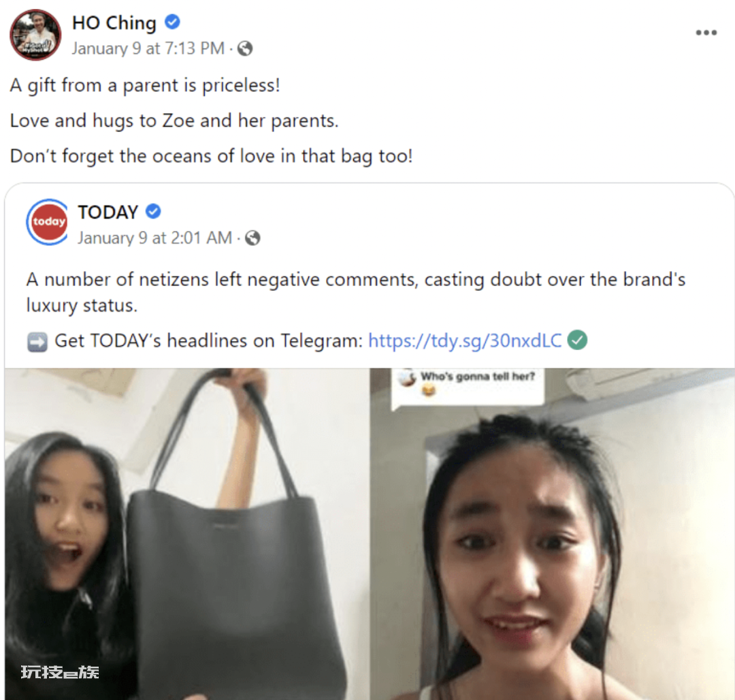Click the arrow emoji before Get TODAY's headlines
735x700 pixels.
tap(37, 342)
